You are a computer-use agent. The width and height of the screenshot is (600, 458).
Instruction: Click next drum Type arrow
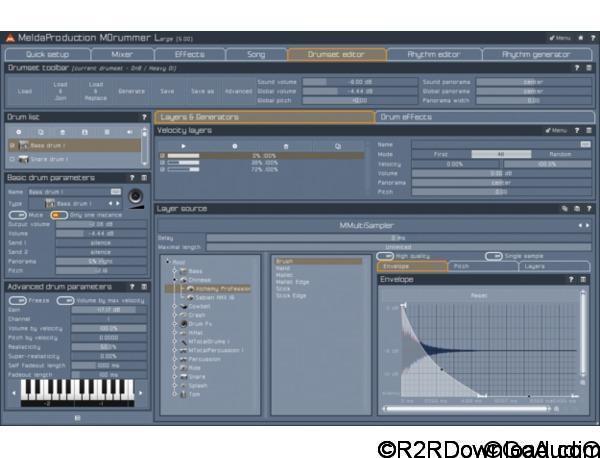tap(118, 204)
